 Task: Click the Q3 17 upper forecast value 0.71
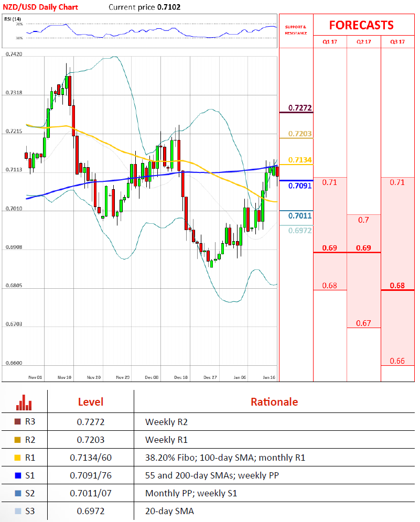click(x=397, y=182)
